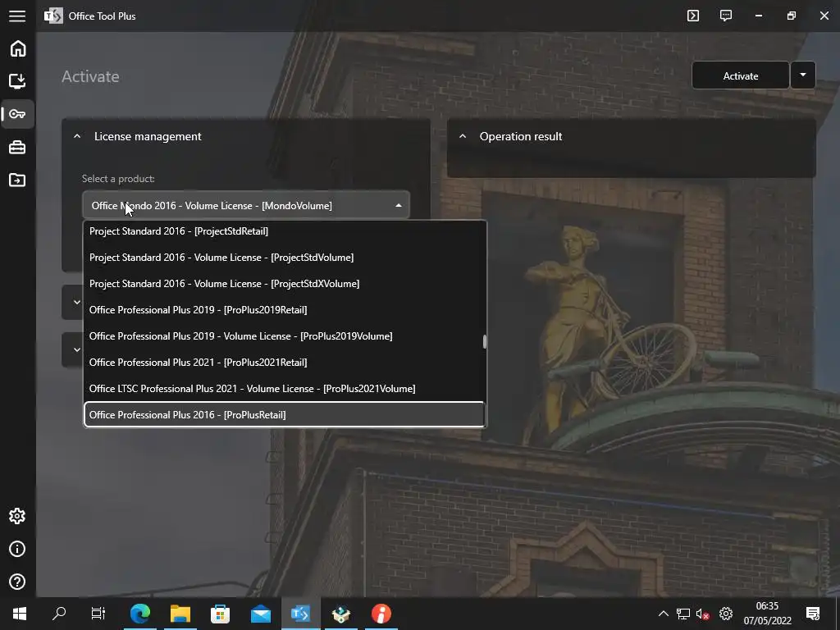
Task: Open the Deploy sidebar icon
Action: pyautogui.click(x=17, y=81)
